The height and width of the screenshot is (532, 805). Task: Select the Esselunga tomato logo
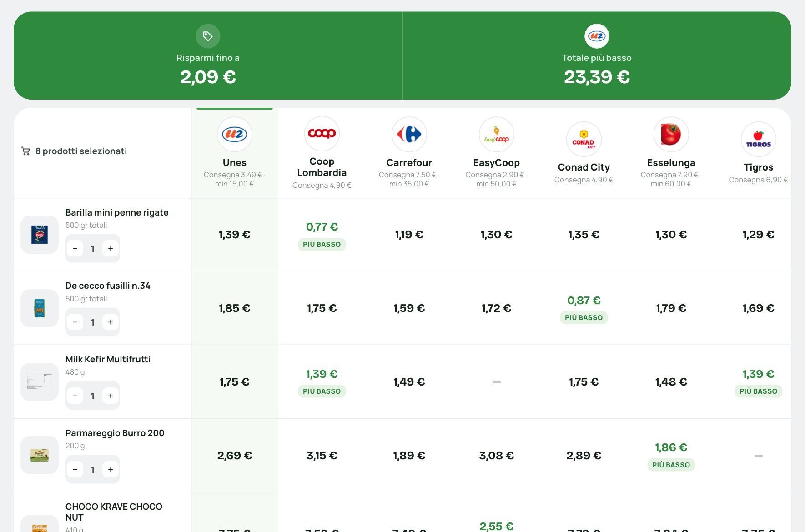[x=671, y=134]
